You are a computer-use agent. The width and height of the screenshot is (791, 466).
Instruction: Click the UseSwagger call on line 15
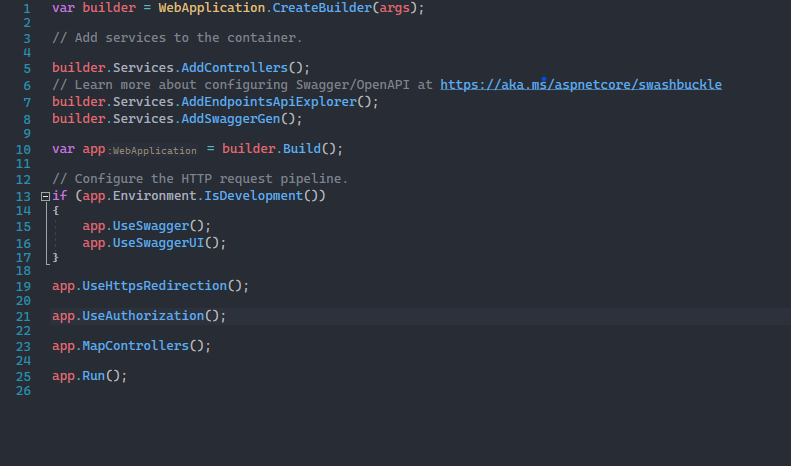coord(149,227)
